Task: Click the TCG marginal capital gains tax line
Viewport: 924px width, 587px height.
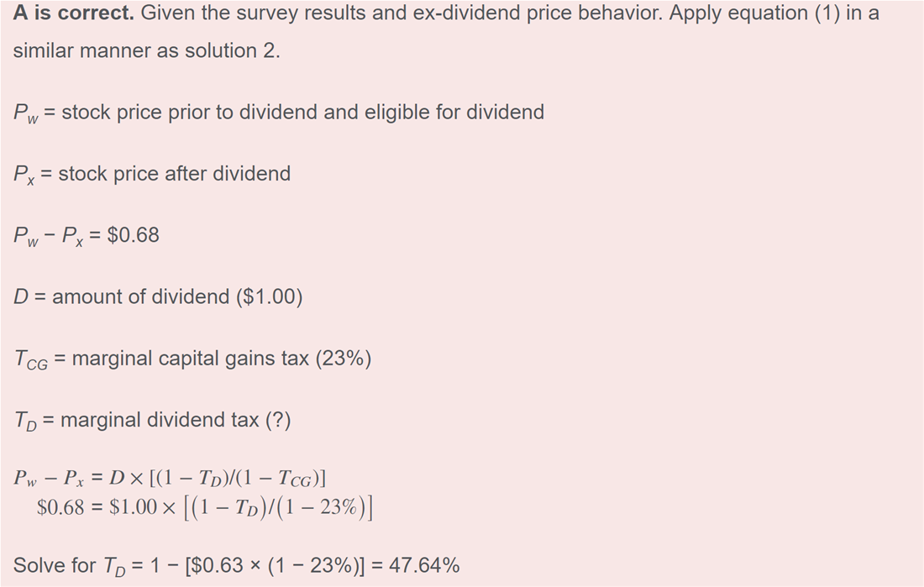Action: pos(192,359)
